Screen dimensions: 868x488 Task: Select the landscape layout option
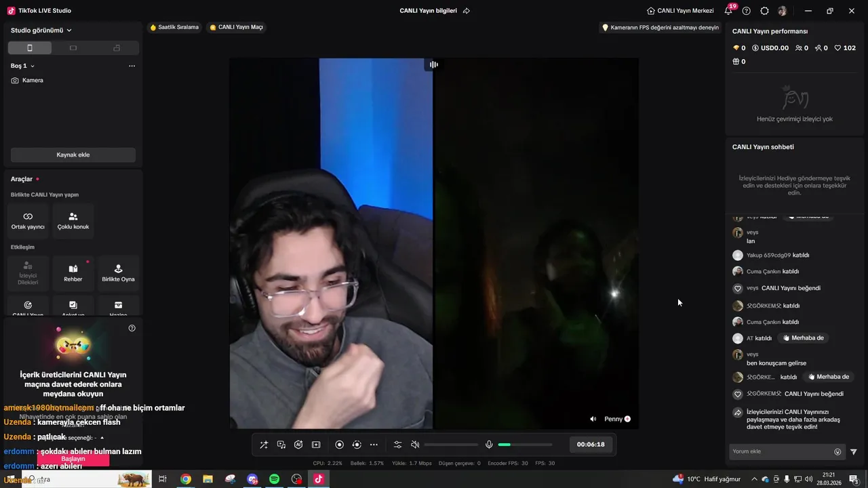(x=73, y=48)
